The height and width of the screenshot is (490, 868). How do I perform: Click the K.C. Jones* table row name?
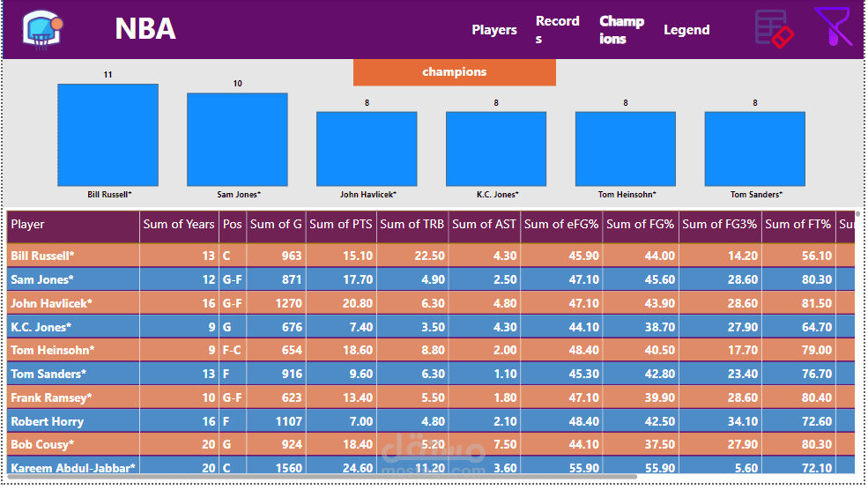pos(41,327)
